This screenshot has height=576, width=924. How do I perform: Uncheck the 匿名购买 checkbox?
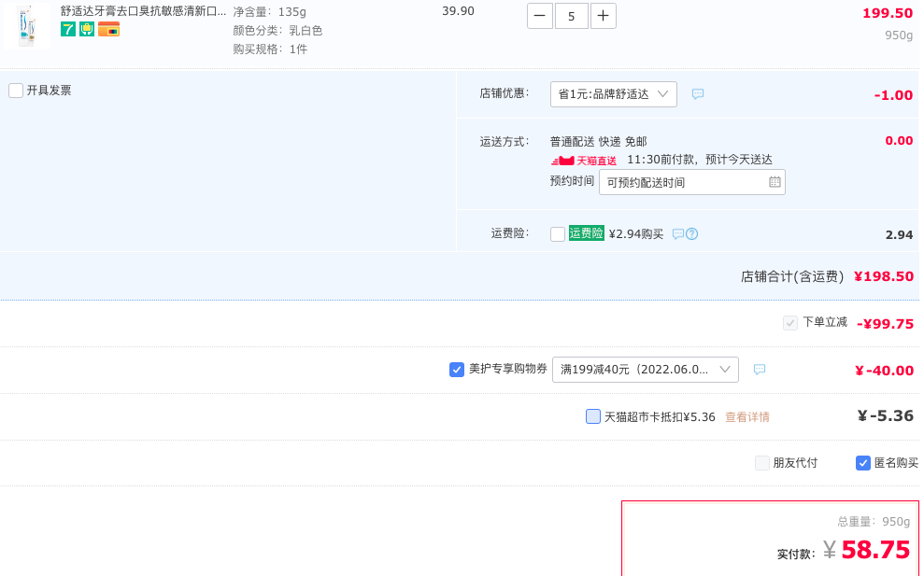click(x=862, y=463)
